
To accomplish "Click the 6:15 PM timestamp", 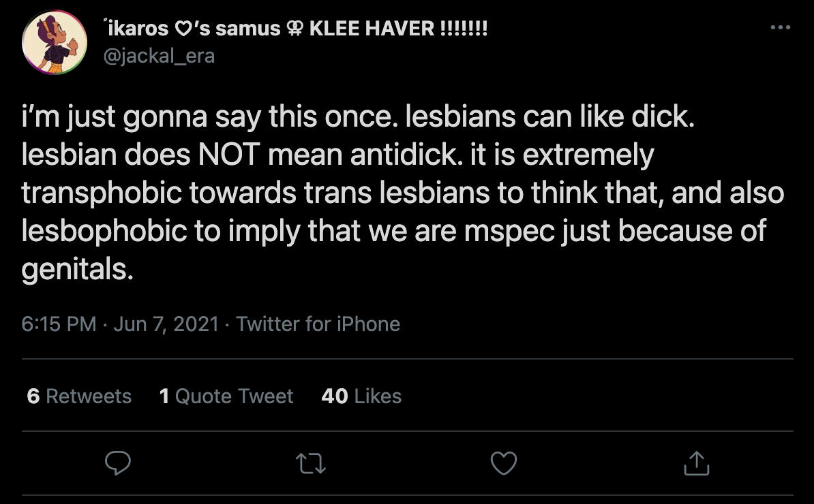I will pyautogui.click(x=59, y=324).
